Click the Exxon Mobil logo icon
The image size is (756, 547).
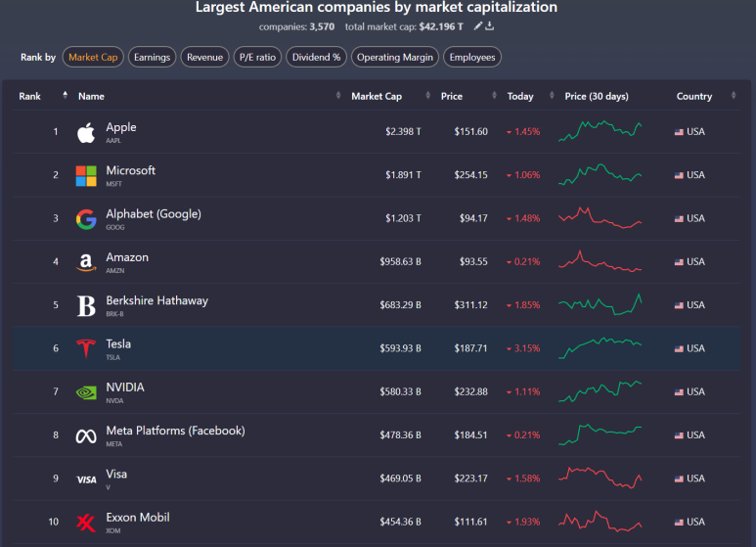[x=86, y=523]
